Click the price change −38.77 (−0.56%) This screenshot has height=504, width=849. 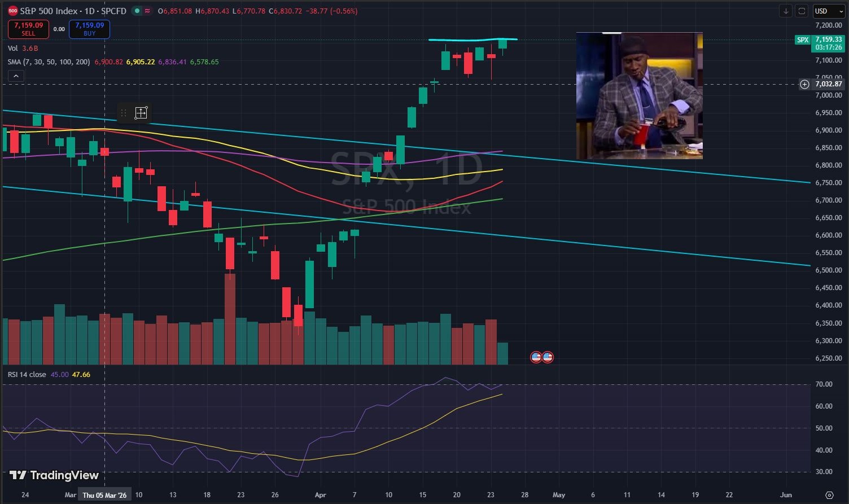pos(331,11)
